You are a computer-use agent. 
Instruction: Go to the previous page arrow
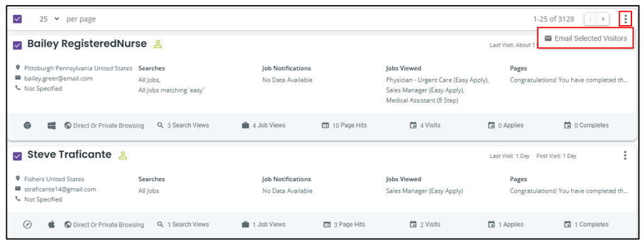pyautogui.click(x=591, y=19)
